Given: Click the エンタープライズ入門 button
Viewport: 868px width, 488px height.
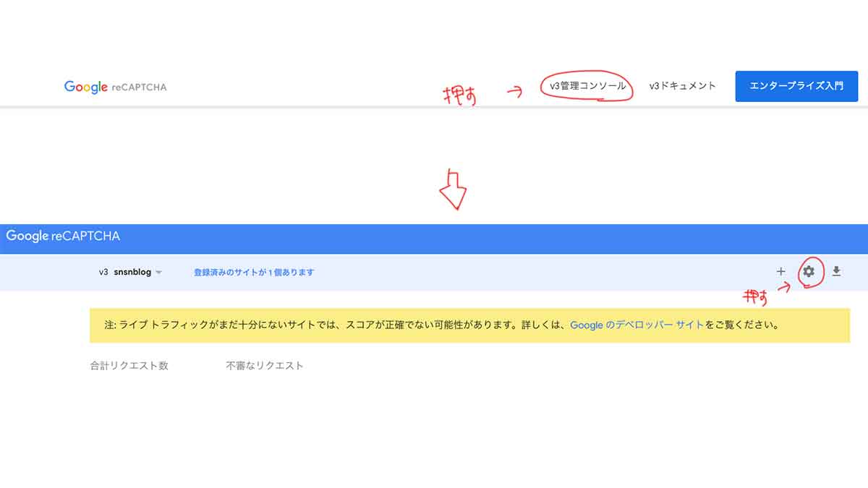Looking at the screenshot, I should click(796, 85).
